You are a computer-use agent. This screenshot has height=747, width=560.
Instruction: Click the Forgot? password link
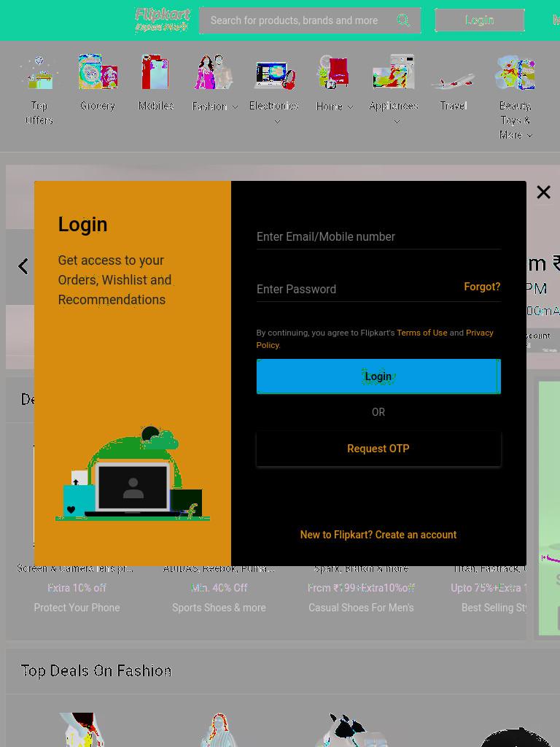coord(482,287)
